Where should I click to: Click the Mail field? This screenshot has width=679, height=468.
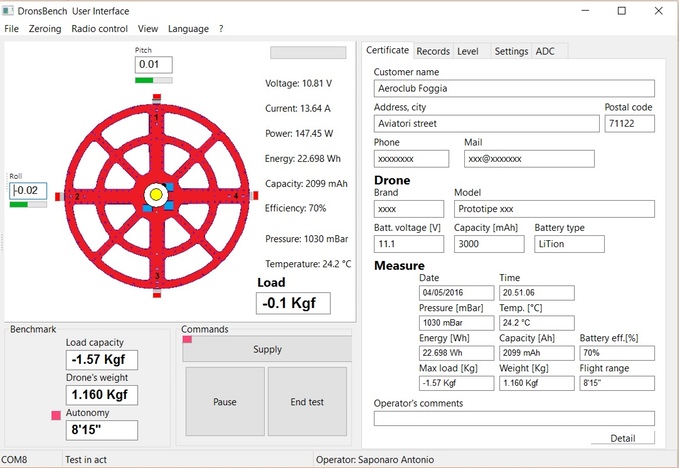(529, 159)
